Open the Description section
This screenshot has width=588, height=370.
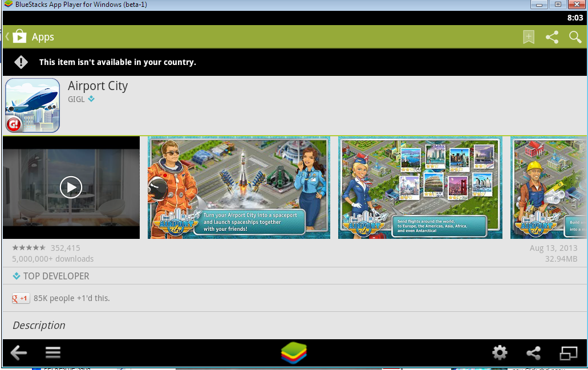39,325
